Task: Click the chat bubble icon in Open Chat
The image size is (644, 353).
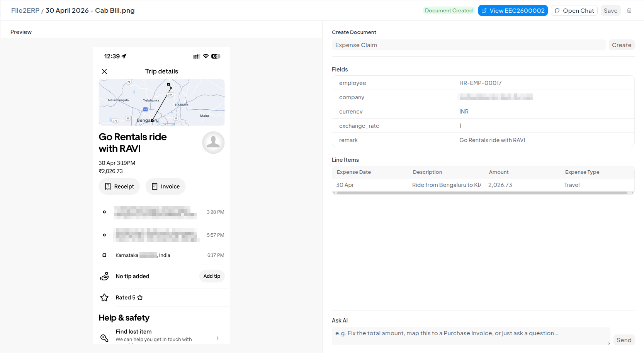Action: pyautogui.click(x=557, y=10)
